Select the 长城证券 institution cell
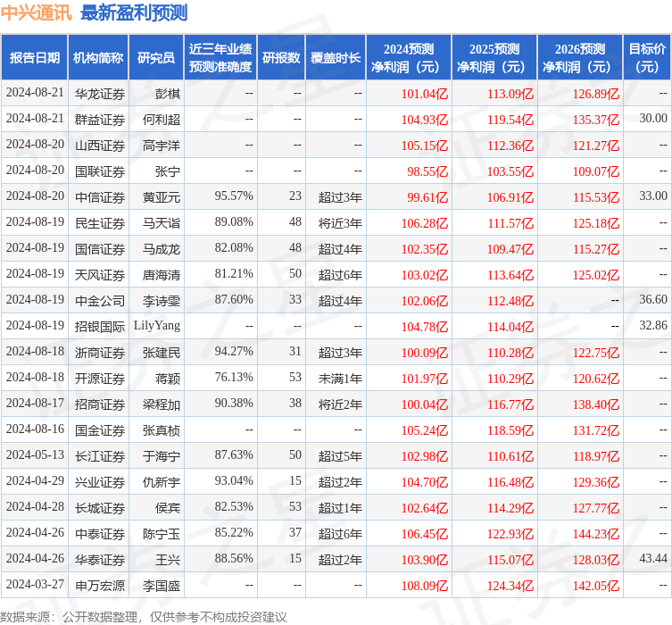This screenshot has width=672, height=625. tap(99, 507)
